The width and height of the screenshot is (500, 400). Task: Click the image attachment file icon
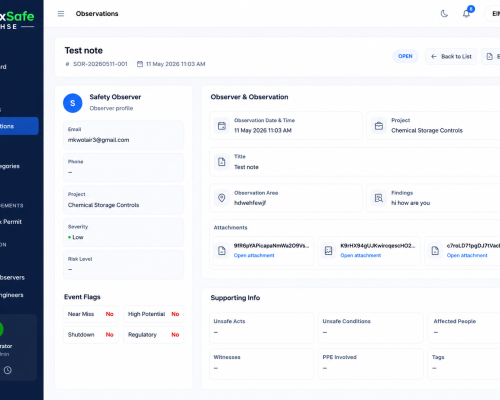click(x=328, y=251)
